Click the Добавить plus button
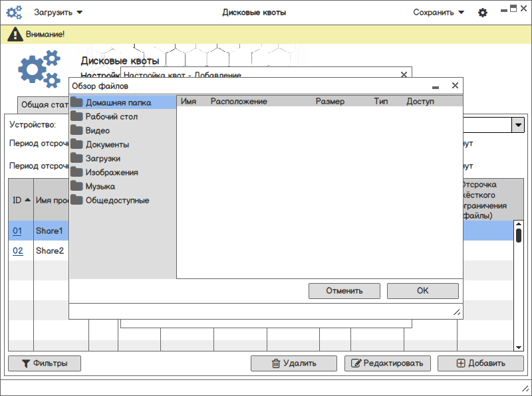The height and width of the screenshot is (396, 532). 481,363
